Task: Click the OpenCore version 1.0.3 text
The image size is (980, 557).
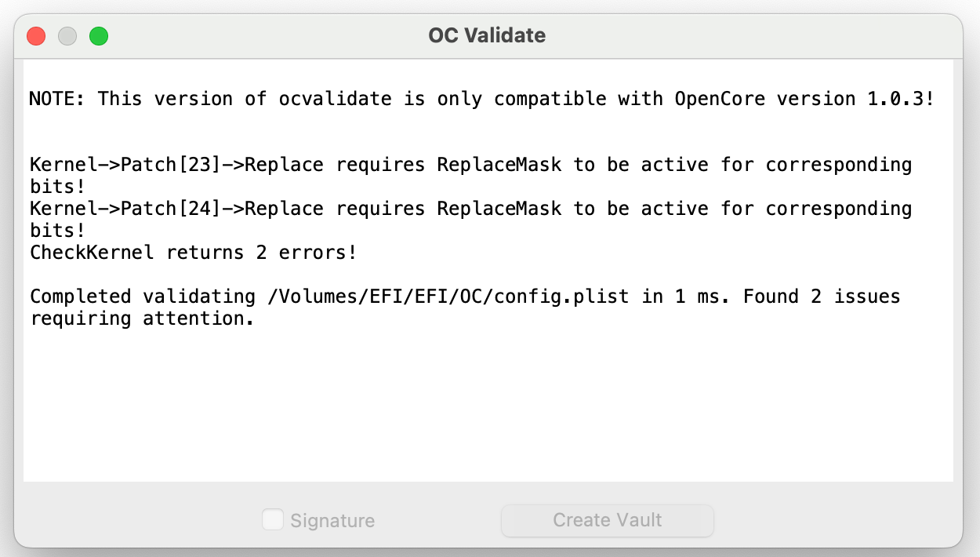Action: click(x=804, y=99)
